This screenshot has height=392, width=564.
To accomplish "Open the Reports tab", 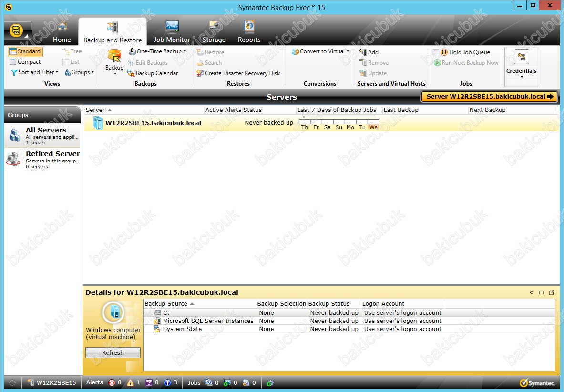I will pos(249,32).
